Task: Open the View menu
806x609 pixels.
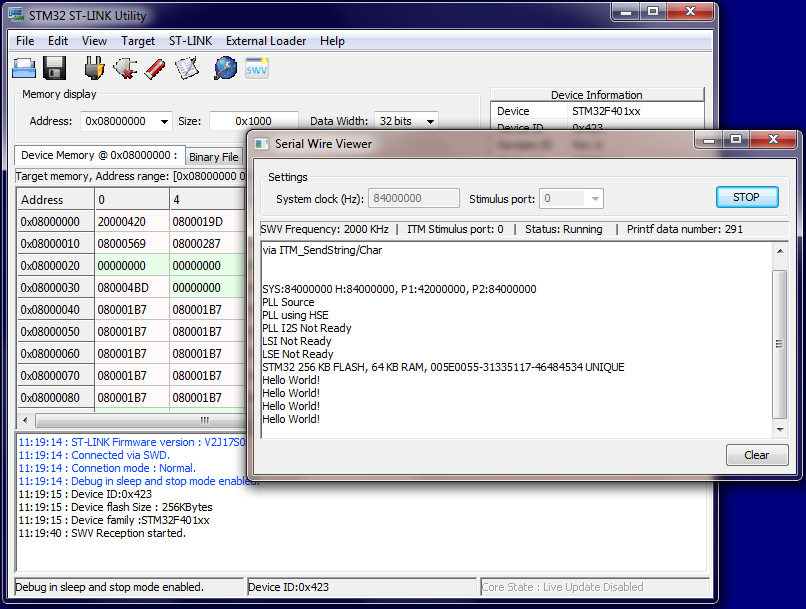Action: (x=94, y=41)
